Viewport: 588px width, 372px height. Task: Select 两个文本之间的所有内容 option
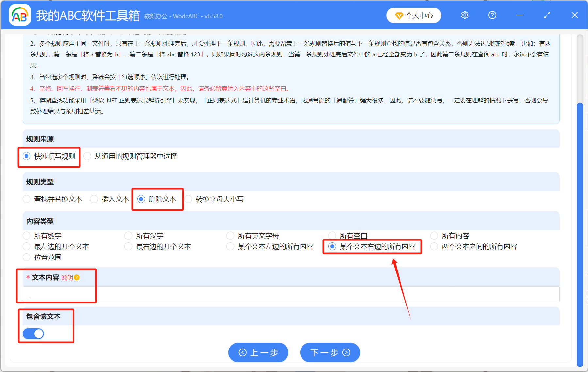point(434,247)
